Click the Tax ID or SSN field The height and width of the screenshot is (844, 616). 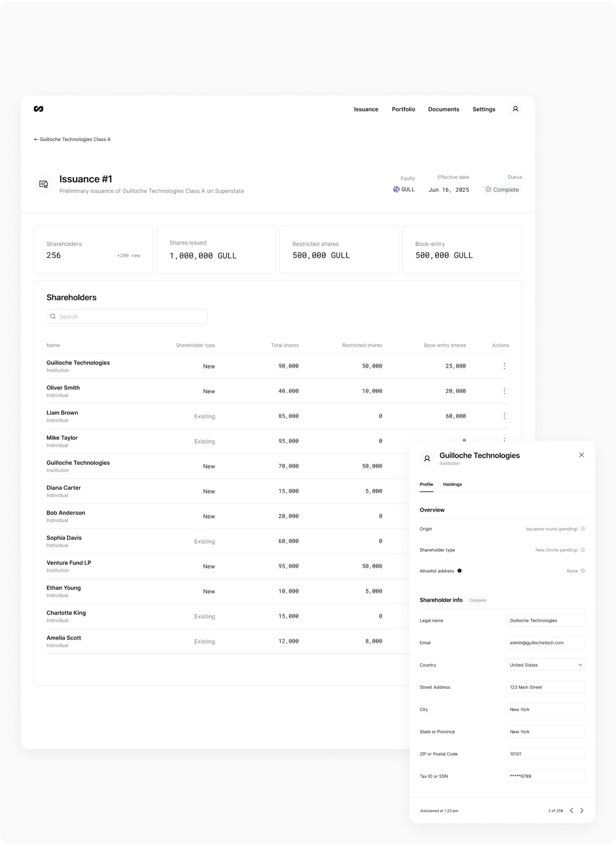pos(546,776)
